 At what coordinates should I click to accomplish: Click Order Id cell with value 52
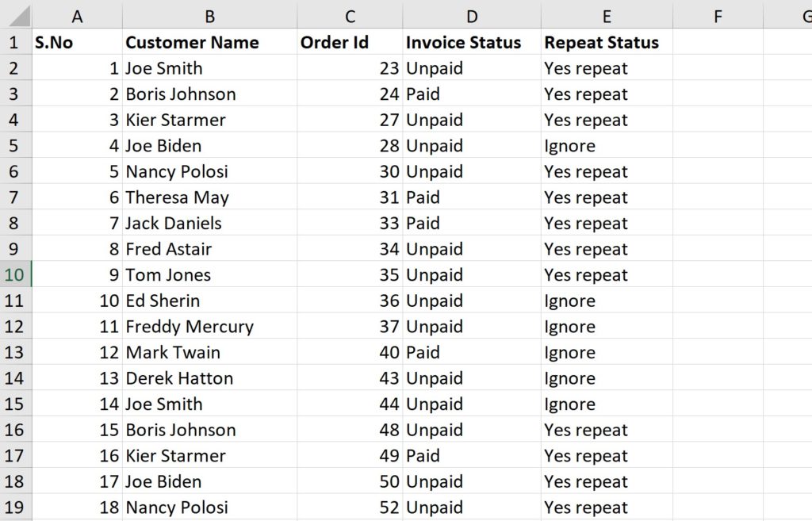coord(350,507)
